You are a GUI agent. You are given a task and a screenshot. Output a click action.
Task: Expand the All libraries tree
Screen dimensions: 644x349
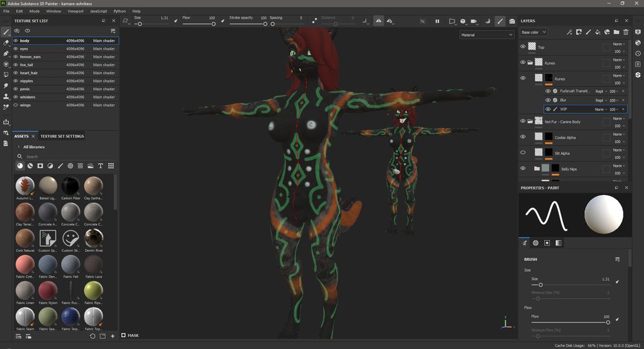pos(18,147)
